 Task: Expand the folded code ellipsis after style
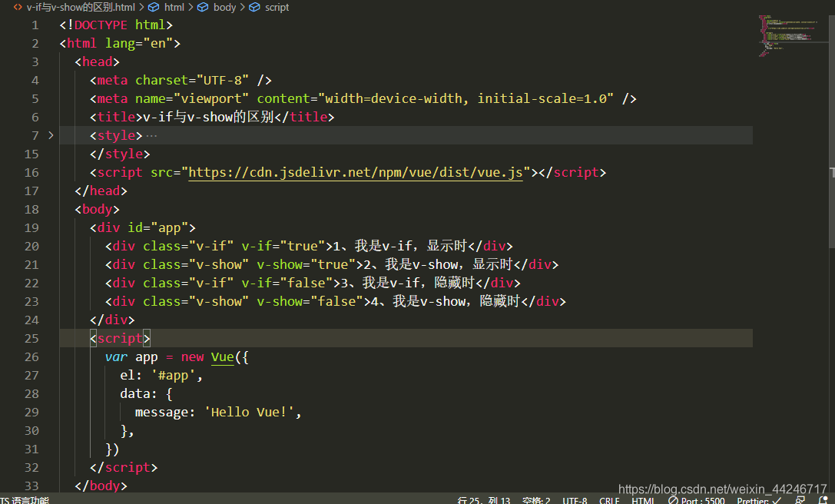pyautogui.click(x=151, y=136)
